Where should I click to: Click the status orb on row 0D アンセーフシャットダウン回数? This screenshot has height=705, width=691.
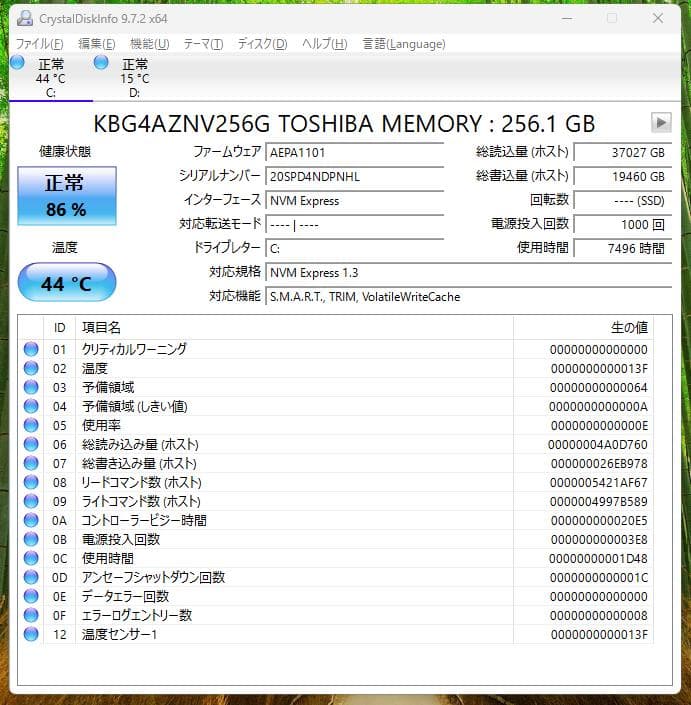pos(31,577)
